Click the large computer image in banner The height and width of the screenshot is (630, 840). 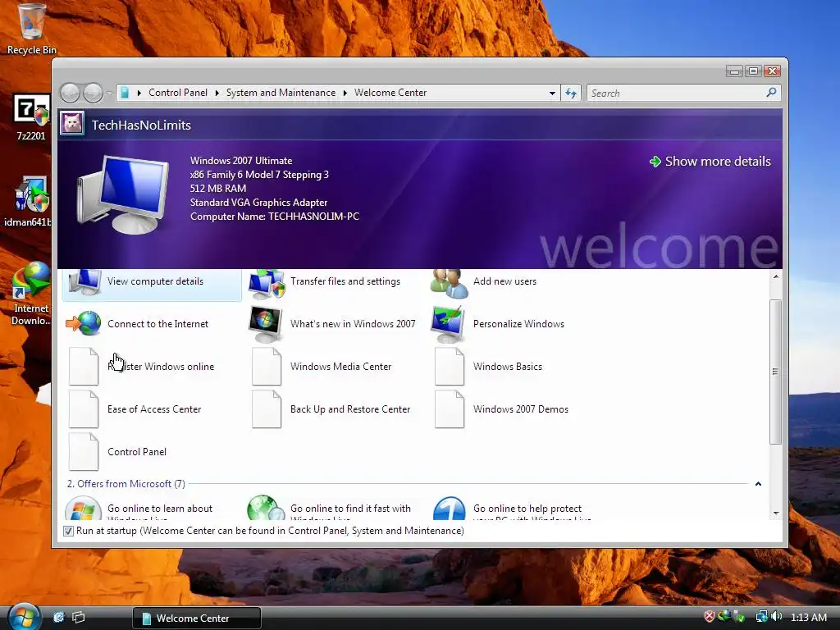click(x=123, y=194)
